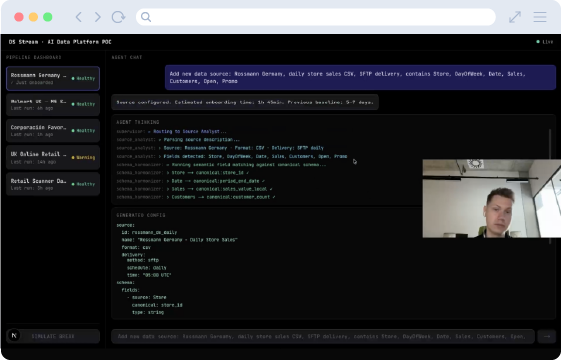
Task: Click the round N logo icon
Action: pyautogui.click(x=14, y=336)
